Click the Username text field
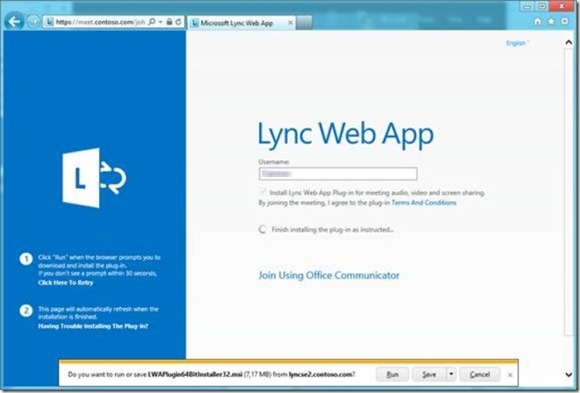Viewport: 580px width, 393px height. coord(338,174)
